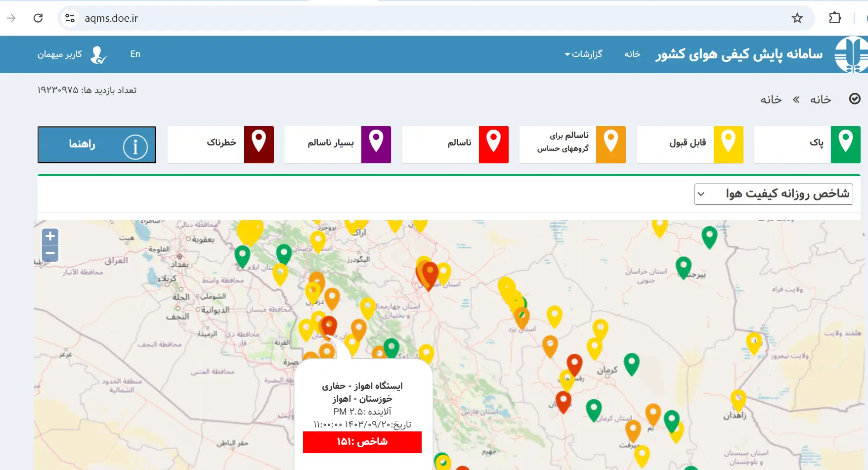Click the آلاینده: PM ۲.۵ pollutant text
Screen dimensions: 868x470
coord(362,412)
